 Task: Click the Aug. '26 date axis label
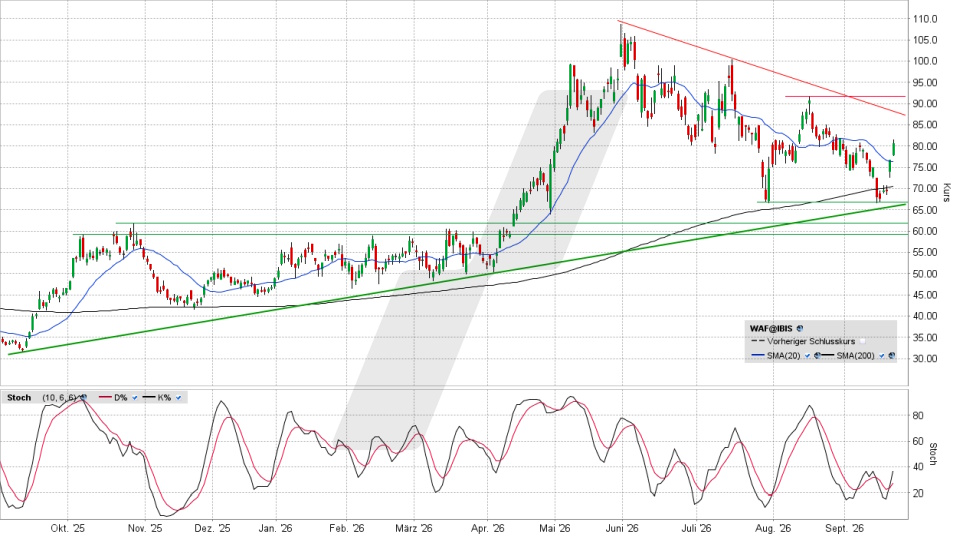point(773,528)
